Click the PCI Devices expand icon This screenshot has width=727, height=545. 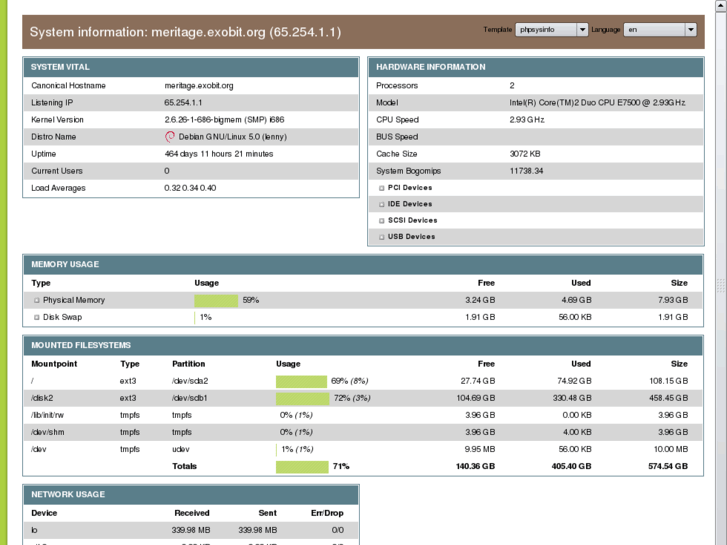pyautogui.click(x=381, y=188)
